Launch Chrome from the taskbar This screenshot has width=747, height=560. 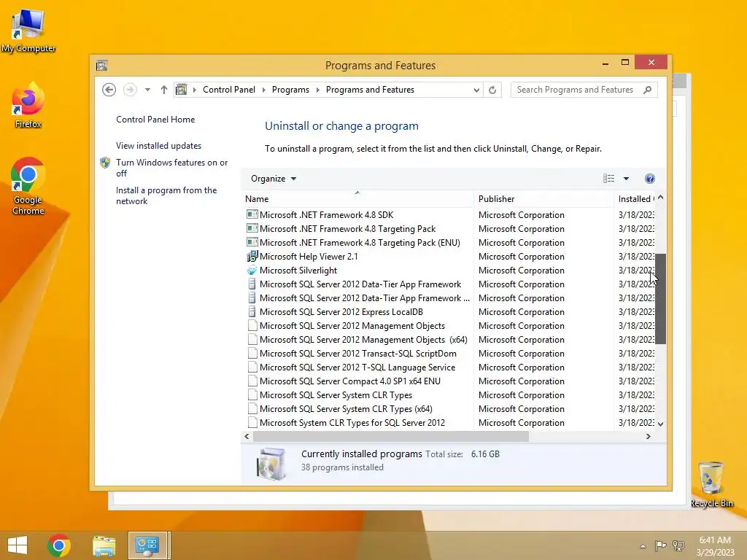59,545
